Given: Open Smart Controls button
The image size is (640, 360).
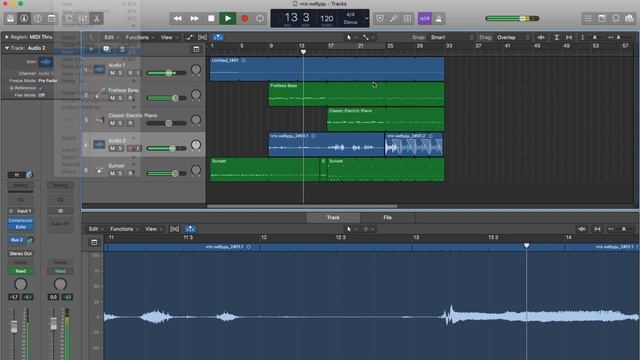Looking at the screenshot, I should click(x=69, y=18).
